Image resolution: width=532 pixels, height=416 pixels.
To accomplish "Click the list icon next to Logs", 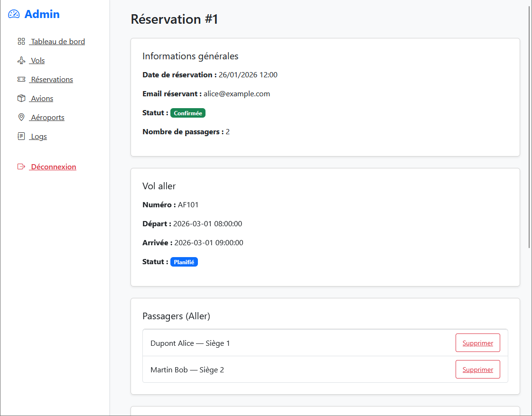I will pos(21,136).
